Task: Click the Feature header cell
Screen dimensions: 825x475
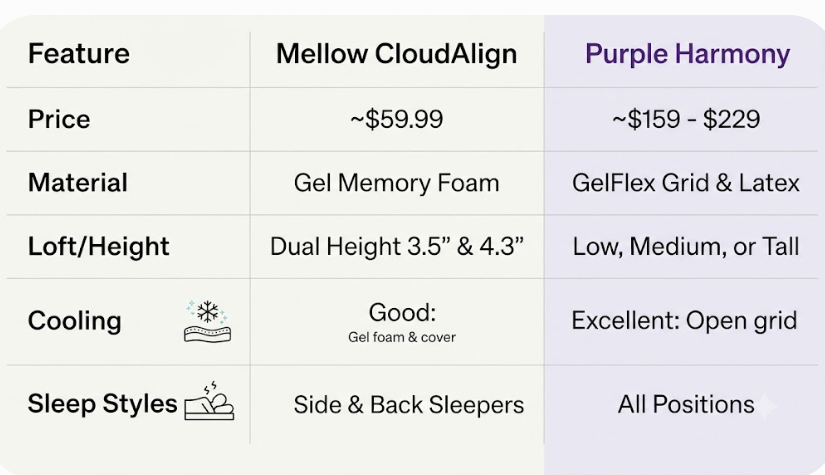Action: coord(79,54)
